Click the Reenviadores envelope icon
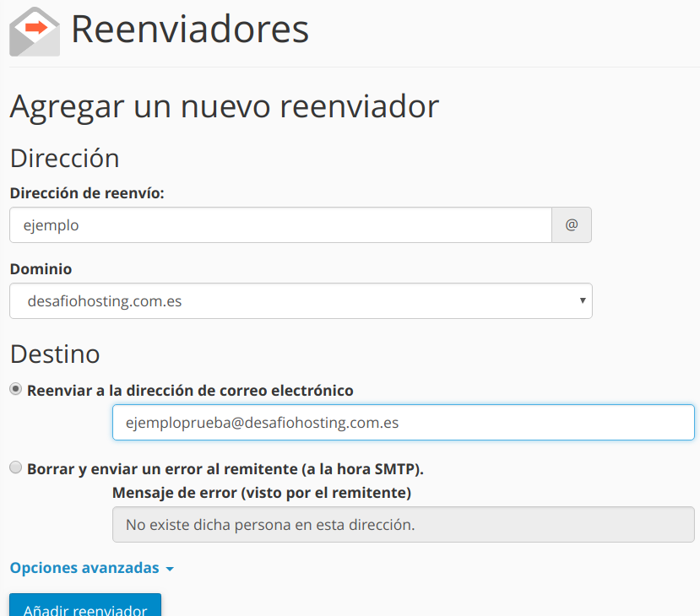700x616 pixels. tap(33, 32)
